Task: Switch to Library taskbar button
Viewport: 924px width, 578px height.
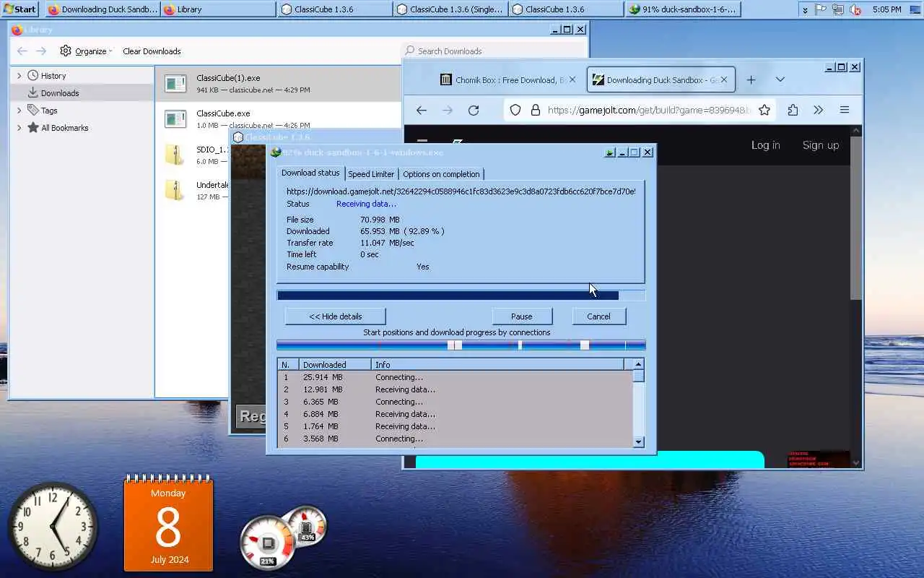Action: coord(218,9)
